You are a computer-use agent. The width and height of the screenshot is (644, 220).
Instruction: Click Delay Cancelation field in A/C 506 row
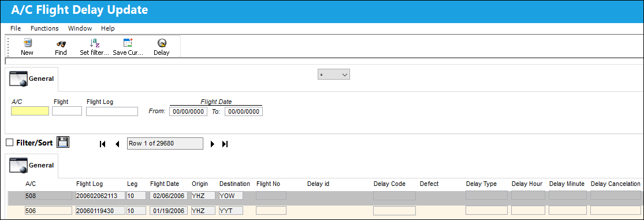point(616,211)
